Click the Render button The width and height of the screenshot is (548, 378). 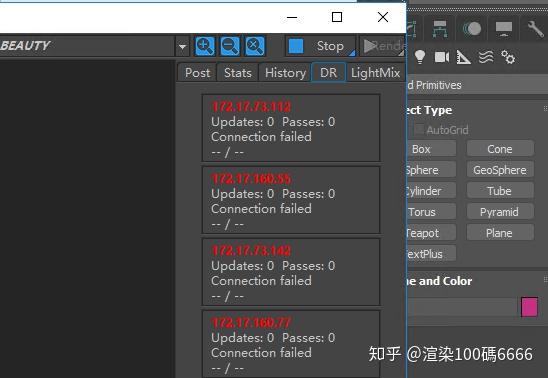click(x=383, y=46)
